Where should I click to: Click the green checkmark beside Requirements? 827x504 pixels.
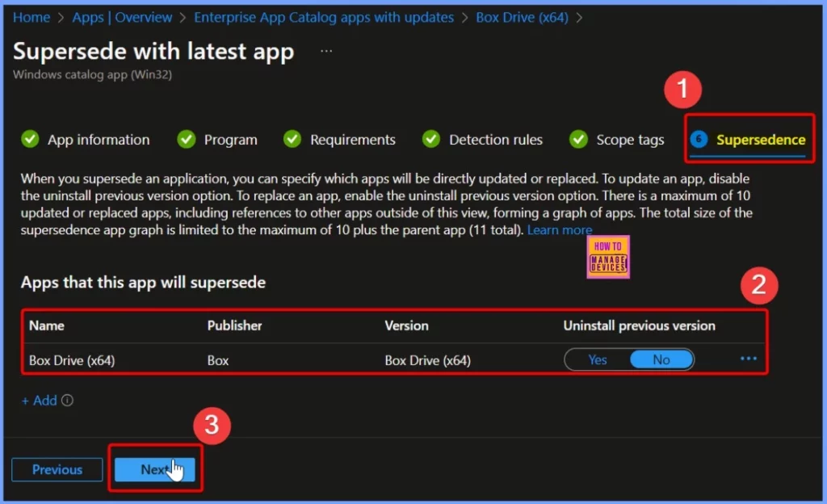click(x=292, y=140)
